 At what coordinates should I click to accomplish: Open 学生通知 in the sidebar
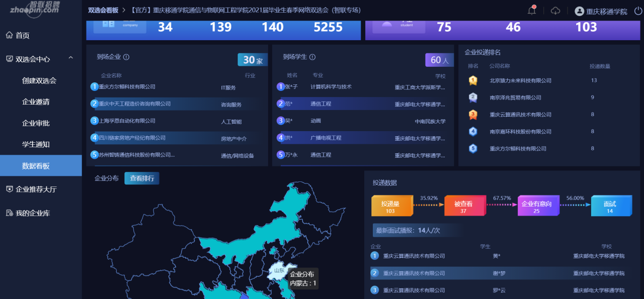[x=36, y=144]
